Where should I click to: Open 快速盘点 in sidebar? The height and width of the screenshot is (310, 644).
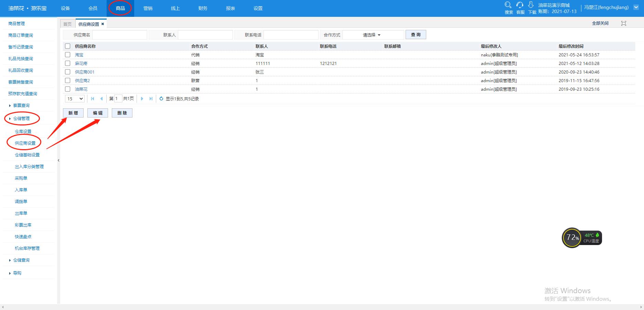coord(23,237)
